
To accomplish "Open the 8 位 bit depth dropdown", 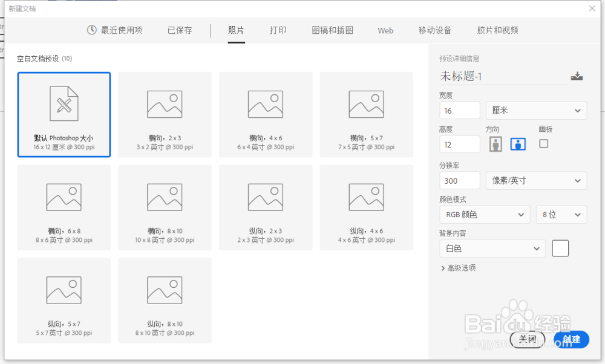I will (x=561, y=215).
